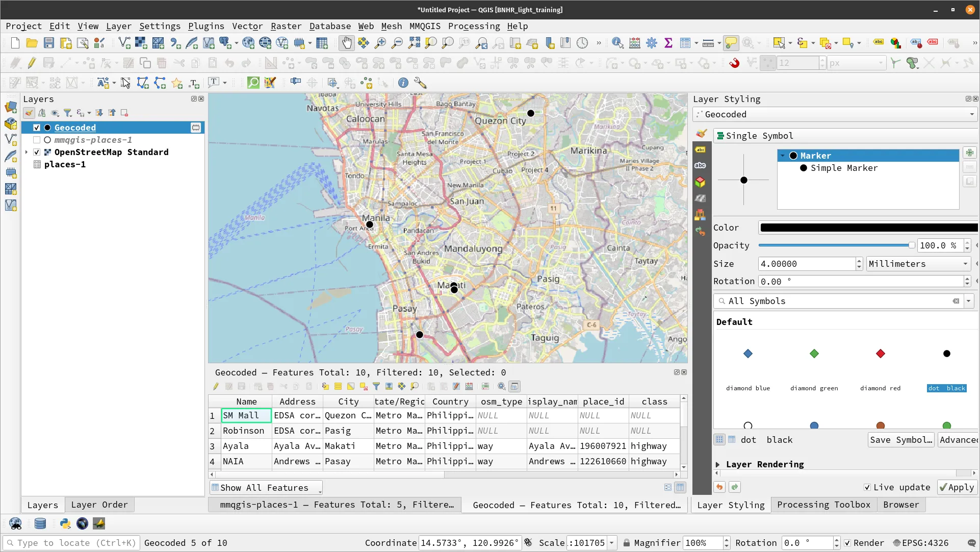Show statistical summary with the sigma icon
980x552 pixels.
click(x=668, y=43)
